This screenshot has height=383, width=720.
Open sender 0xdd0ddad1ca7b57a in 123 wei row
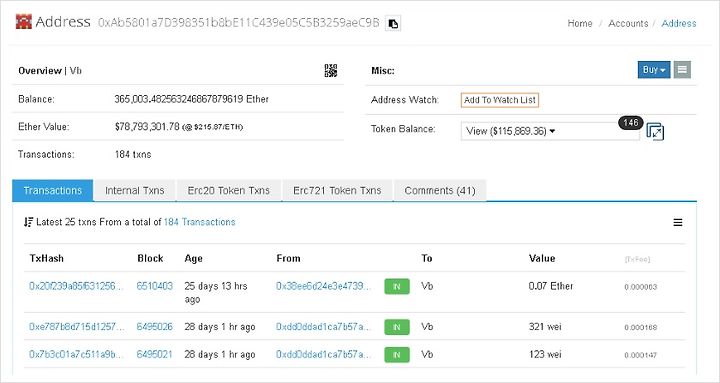click(x=323, y=355)
